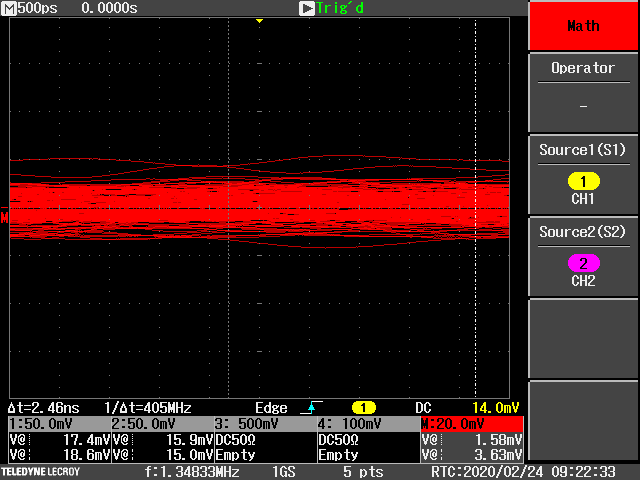The height and width of the screenshot is (480, 640).
Task: Click the yellow trigger position marker
Action: click(x=259, y=20)
